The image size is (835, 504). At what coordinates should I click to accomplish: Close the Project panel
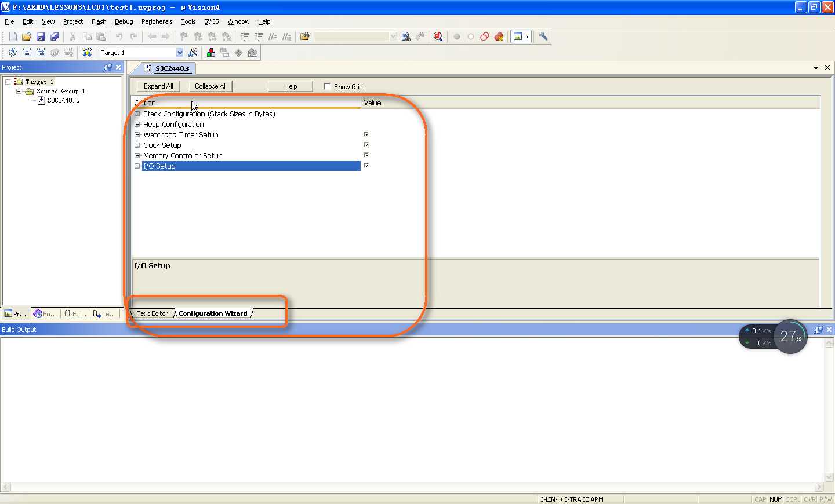pos(118,67)
